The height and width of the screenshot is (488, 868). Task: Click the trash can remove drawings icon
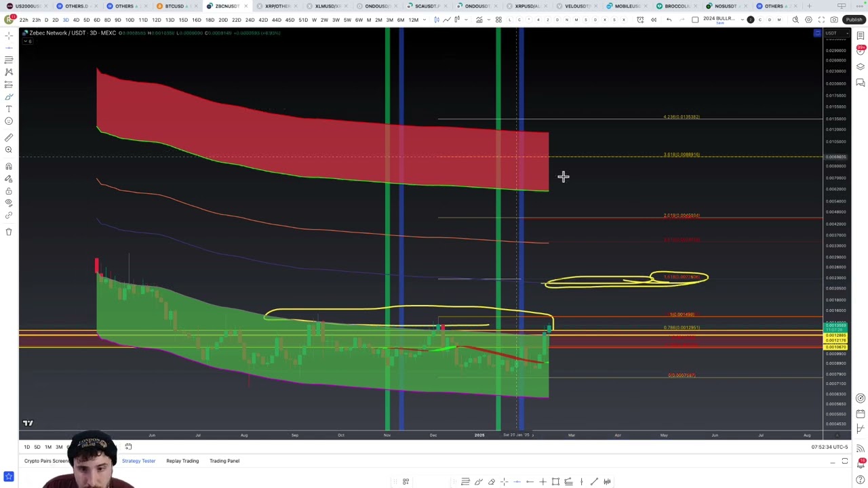pos(9,232)
